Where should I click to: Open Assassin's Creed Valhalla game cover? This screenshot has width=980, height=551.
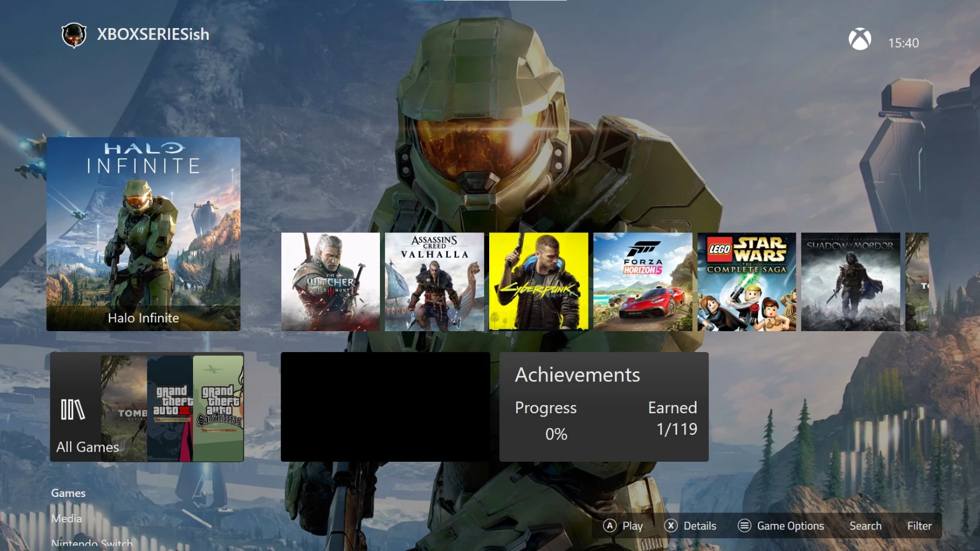tap(435, 282)
